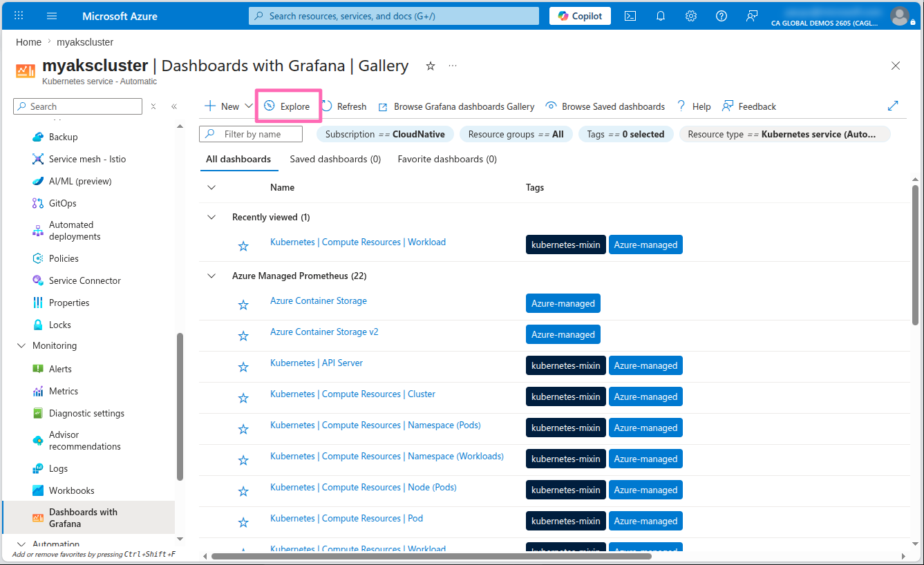Viewport: 924px width, 565px height.
Task: Click Browse Grafana dashboards Gallery
Action: [x=456, y=106]
